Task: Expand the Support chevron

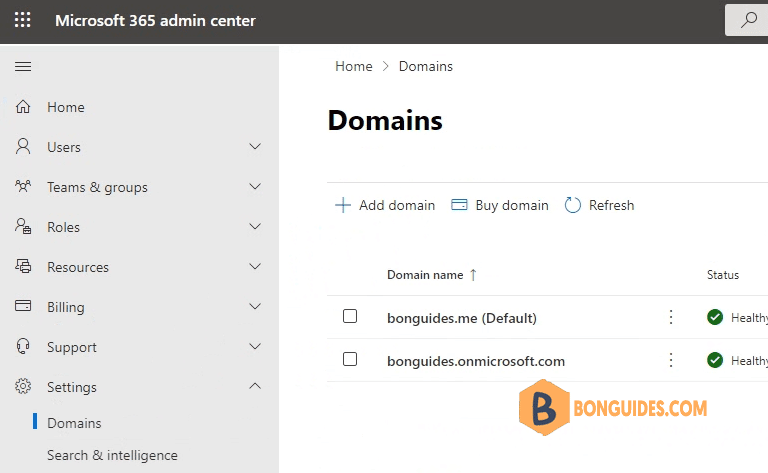Action: pyautogui.click(x=255, y=347)
